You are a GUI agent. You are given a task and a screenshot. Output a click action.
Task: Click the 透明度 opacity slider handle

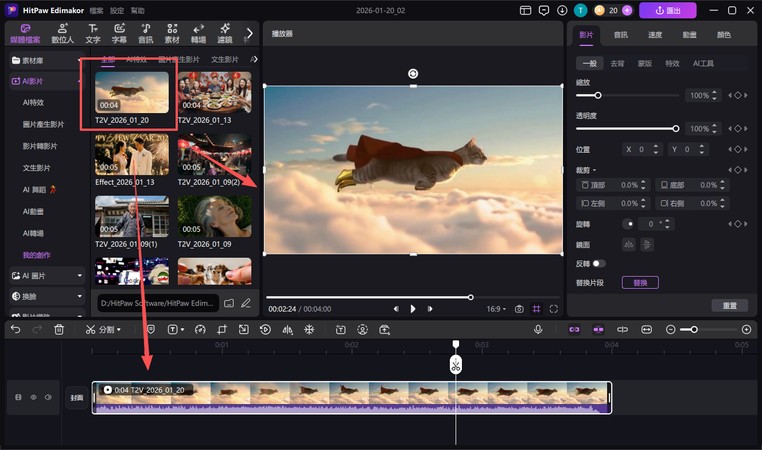676,128
